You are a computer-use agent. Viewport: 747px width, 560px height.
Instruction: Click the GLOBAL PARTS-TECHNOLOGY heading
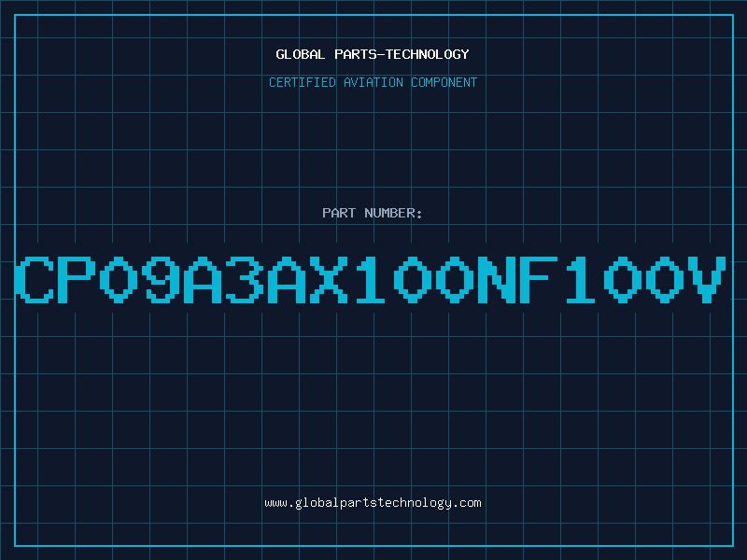point(373,54)
